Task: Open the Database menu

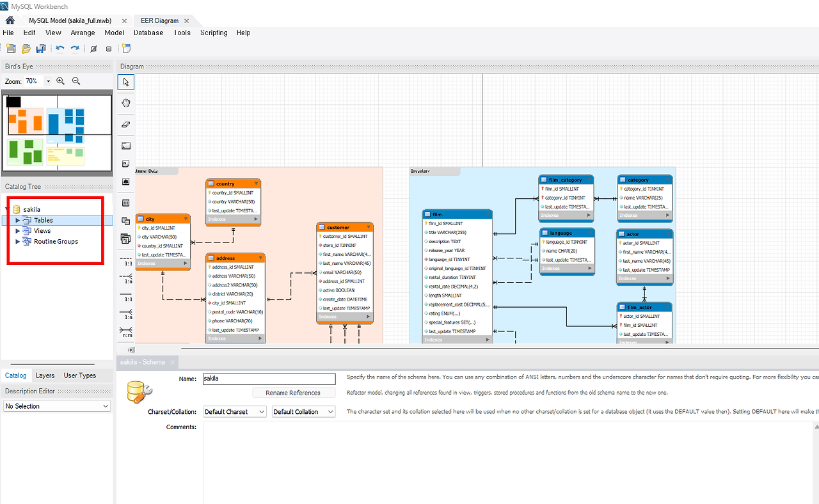Action: (148, 33)
